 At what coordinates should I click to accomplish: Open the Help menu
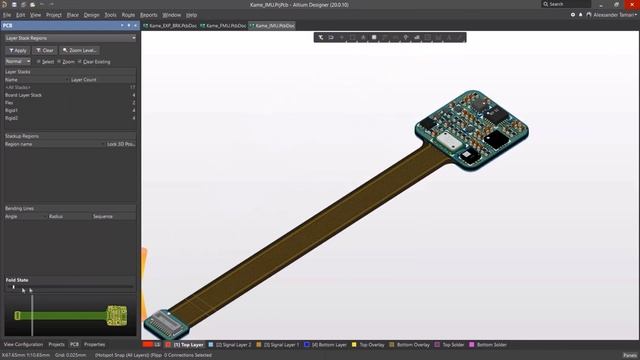click(191, 15)
